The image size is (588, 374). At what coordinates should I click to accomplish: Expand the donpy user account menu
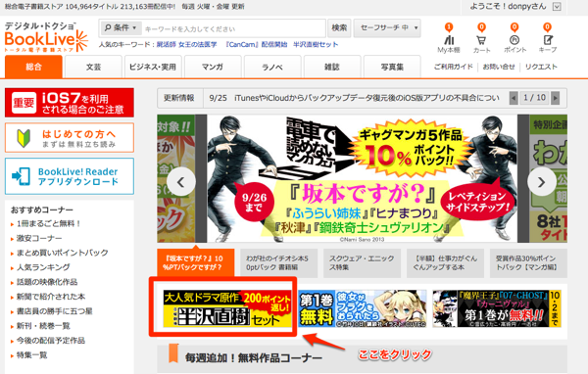(557, 7)
